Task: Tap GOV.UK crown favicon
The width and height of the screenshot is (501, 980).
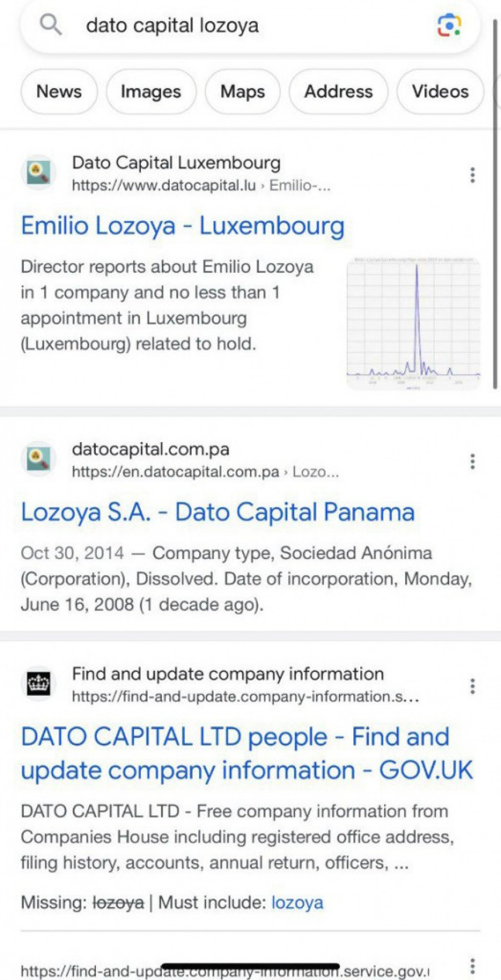Action: (x=39, y=684)
